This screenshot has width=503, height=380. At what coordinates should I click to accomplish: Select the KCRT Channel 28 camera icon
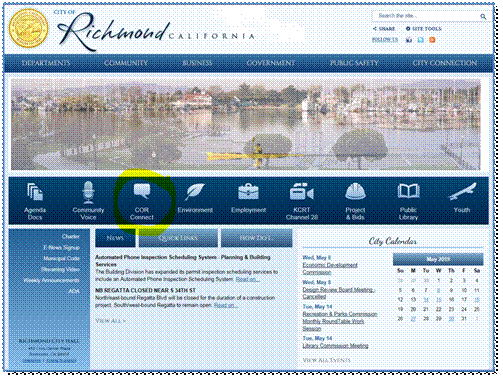(302, 192)
